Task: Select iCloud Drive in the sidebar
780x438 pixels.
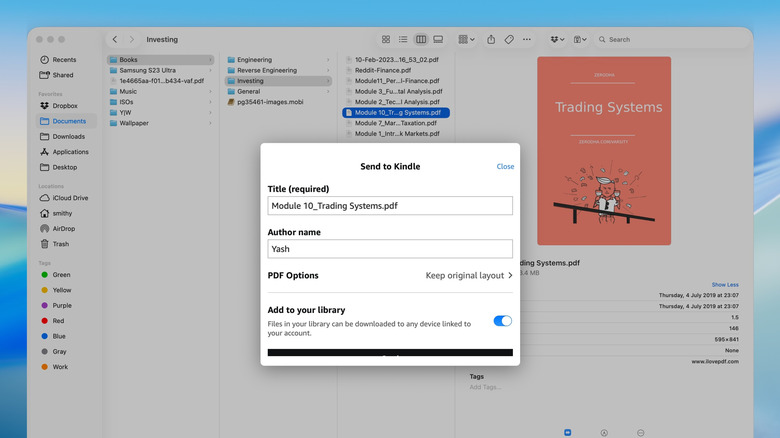Action: coord(69,198)
